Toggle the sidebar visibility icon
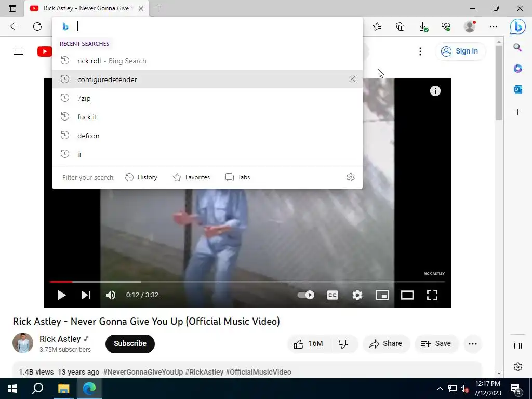This screenshot has width=532, height=399. pos(518,346)
